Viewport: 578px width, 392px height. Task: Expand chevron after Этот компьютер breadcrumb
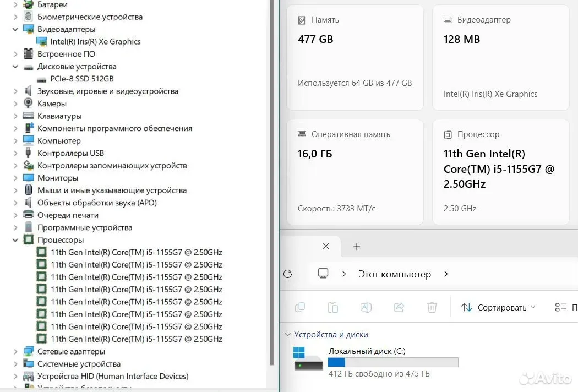(x=446, y=274)
